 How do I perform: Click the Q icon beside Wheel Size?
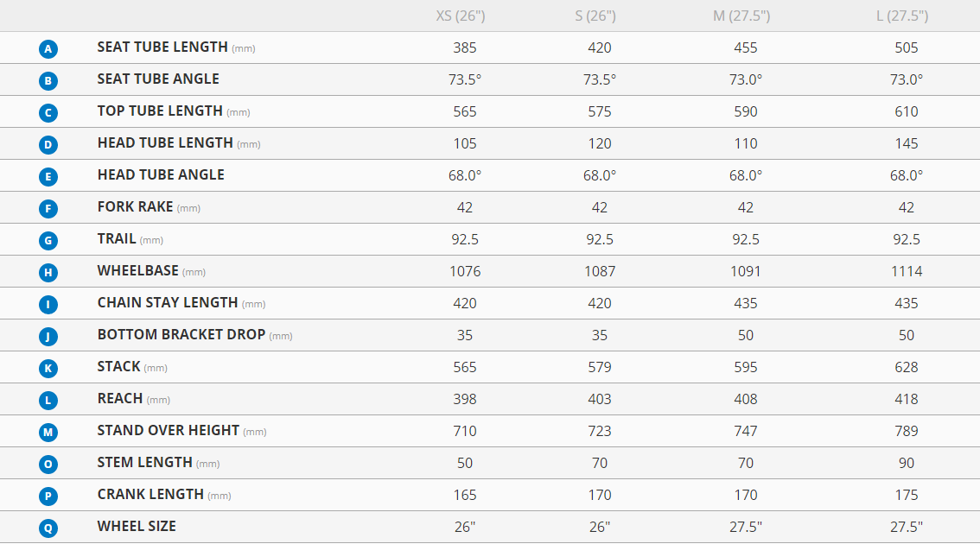(x=48, y=528)
